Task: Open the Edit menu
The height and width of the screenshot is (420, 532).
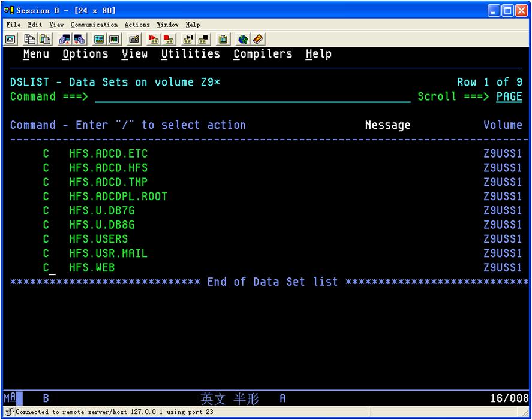Action: point(35,25)
